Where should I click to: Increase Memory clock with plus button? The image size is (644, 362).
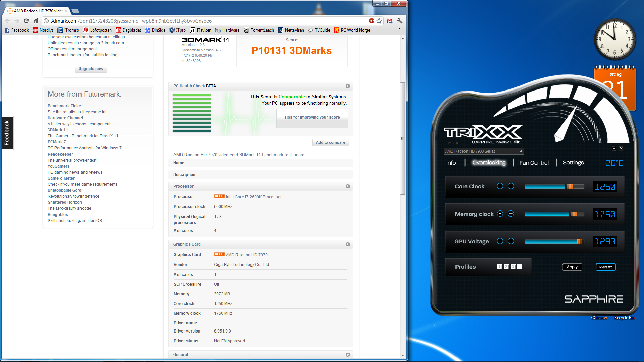511,214
